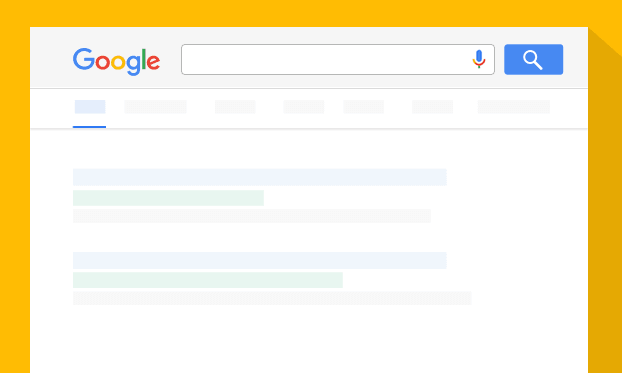
Task: Open the second placeholder tab
Action: 155,107
